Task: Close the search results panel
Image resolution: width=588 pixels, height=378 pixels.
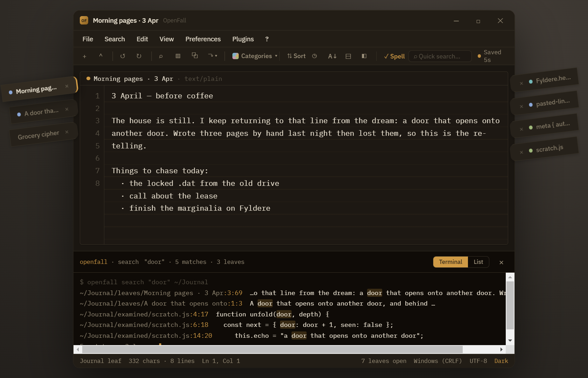Action: coord(501,262)
